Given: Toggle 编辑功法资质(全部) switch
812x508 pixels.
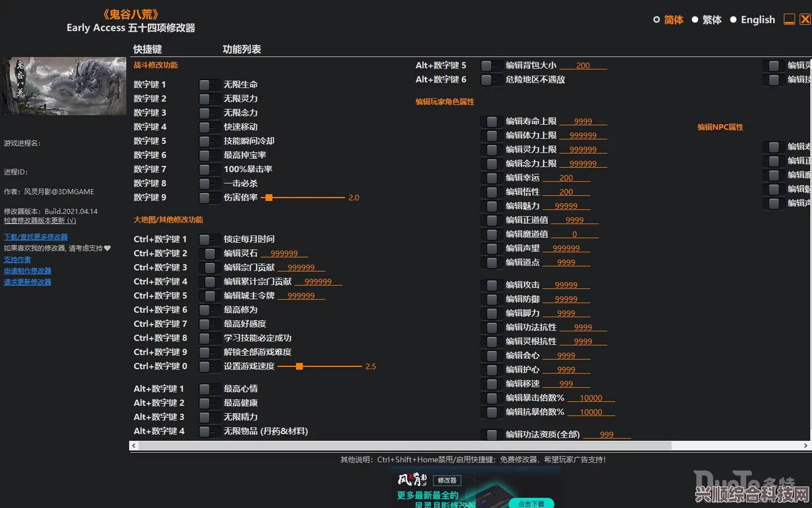Looking at the screenshot, I should tap(491, 435).
